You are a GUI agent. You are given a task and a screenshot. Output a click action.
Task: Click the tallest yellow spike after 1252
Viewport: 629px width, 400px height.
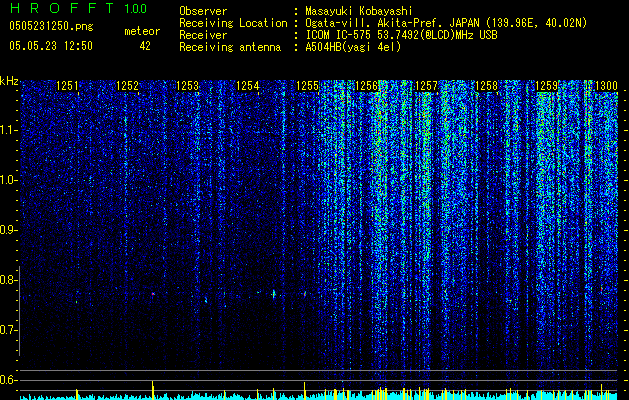[152, 390]
